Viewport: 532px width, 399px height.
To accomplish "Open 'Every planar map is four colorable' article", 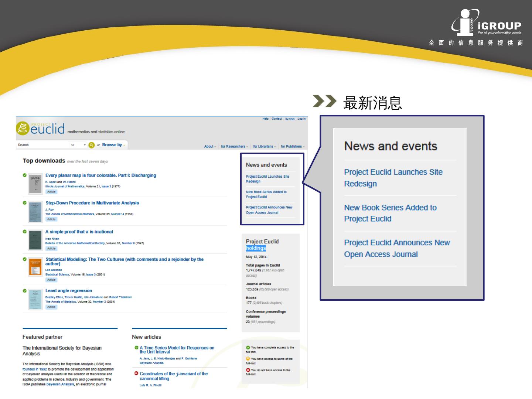I will tap(101, 175).
